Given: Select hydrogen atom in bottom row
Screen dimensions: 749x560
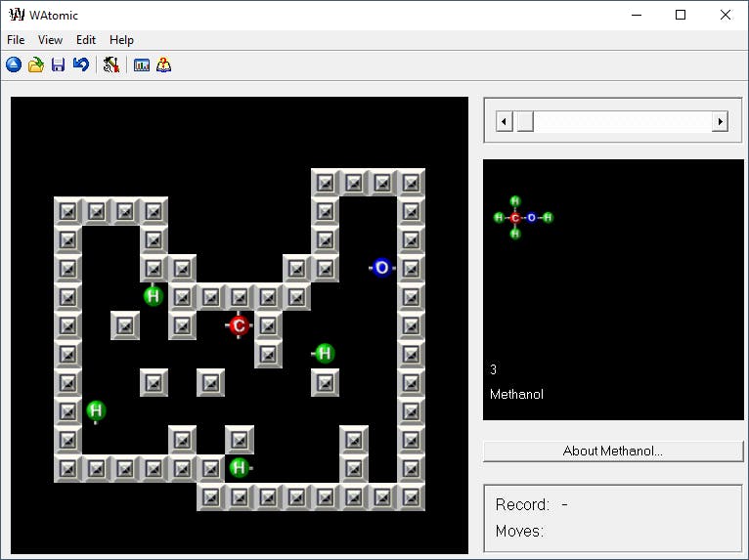Looking at the screenshot, I should [240, 468].
